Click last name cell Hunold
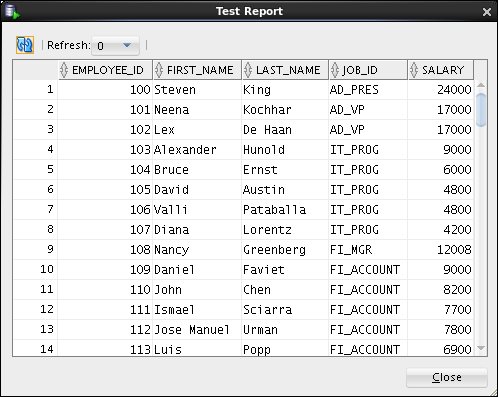498x397 pixels. pos(285,150)
